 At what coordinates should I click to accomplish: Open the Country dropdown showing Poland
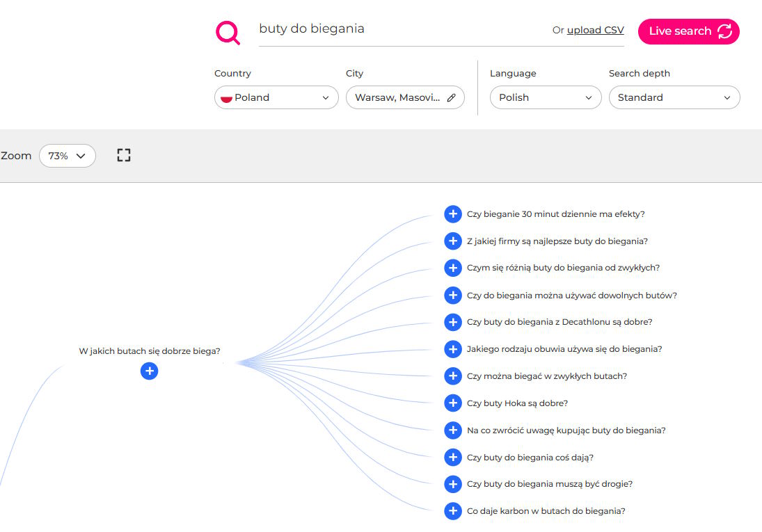276,98
